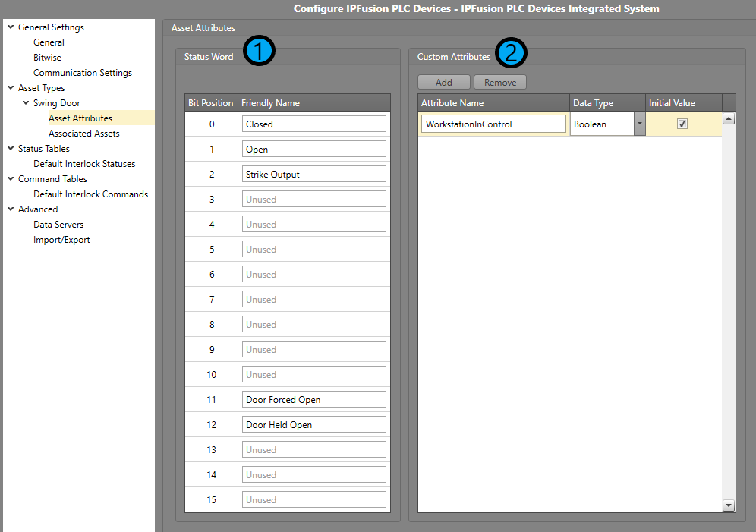Go to Default Interlock Statuses
Screen dimensions: 756x532
84,164
